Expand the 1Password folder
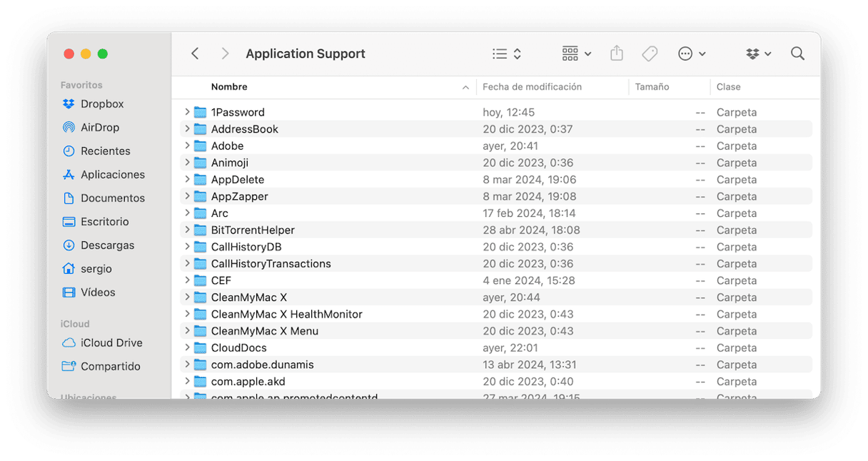This screenshot has width=868, height=461. (187, 112)
